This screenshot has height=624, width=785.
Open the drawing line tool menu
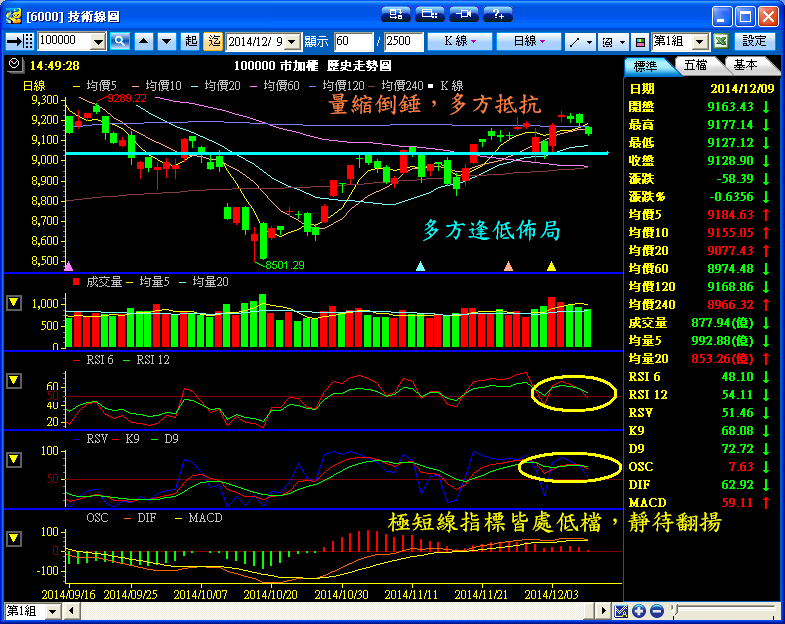pos(578,41)
